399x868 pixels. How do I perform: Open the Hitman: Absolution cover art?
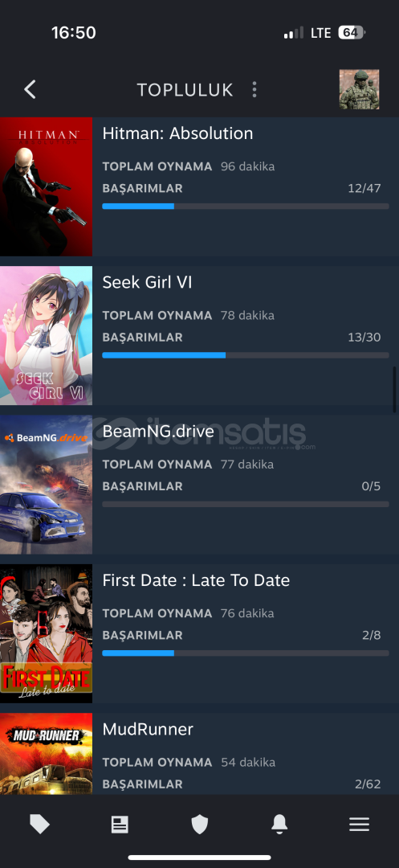point(46,186)
